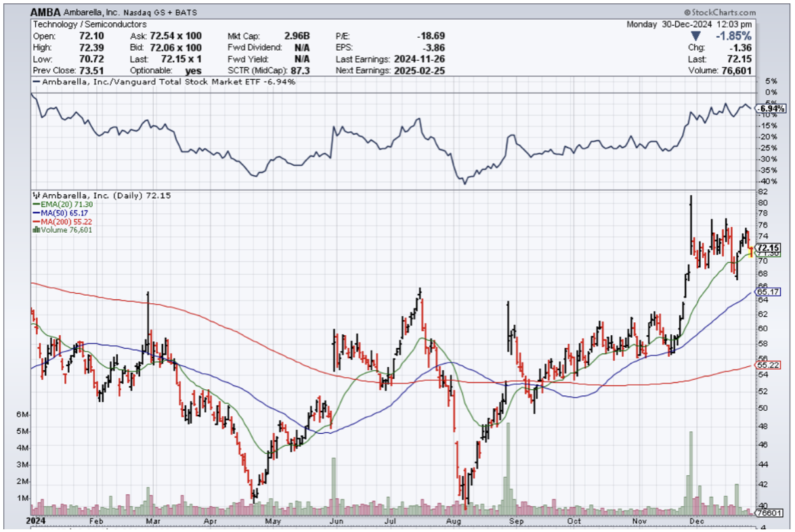Click the price bar icon before Ambarella (Daily)

pos(36,196)
